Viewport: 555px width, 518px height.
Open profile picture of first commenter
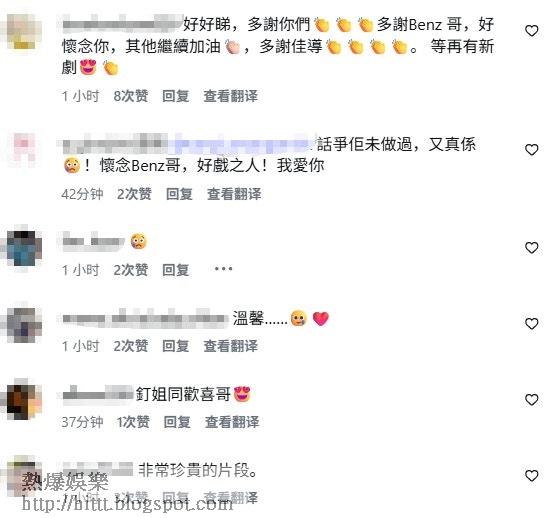point(24,31)
